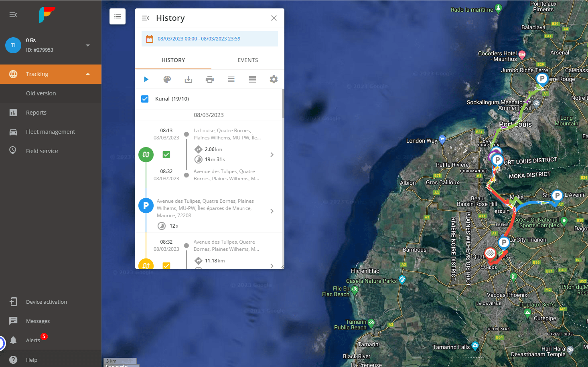
Task: Open Fleet management section
Action: (51, 132)
